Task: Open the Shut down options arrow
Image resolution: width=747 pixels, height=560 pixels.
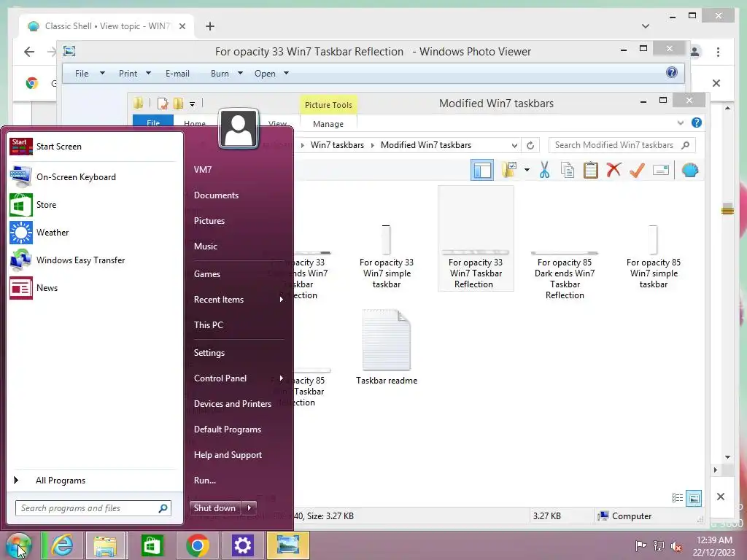Action: tap(249, 508)
